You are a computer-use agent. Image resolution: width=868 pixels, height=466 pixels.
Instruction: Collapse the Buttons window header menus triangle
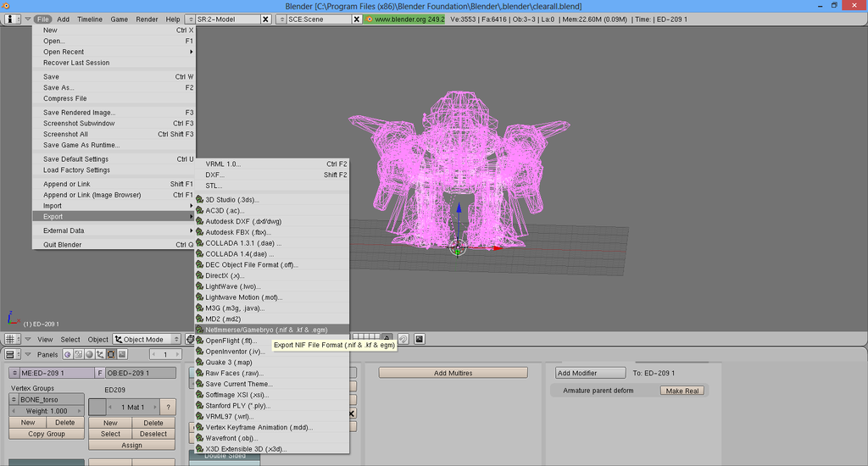coord(27,354)
